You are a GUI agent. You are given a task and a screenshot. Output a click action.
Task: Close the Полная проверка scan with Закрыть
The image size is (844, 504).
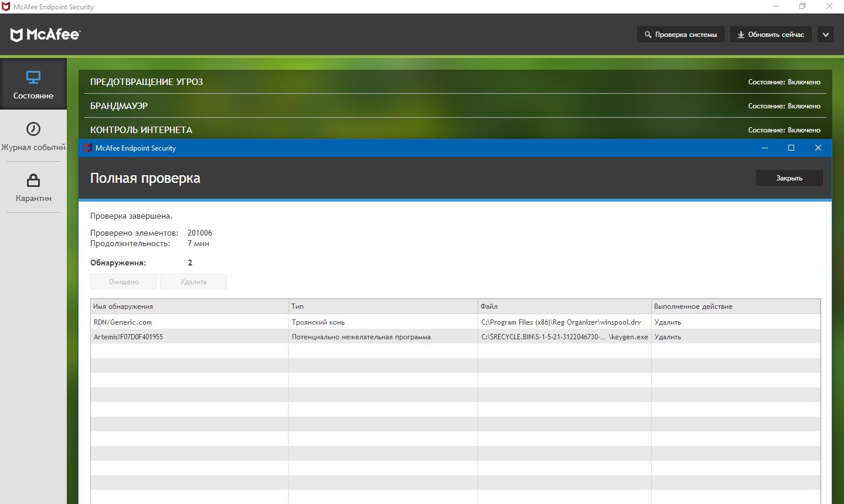pyautogui.click(x=789, y=178)
